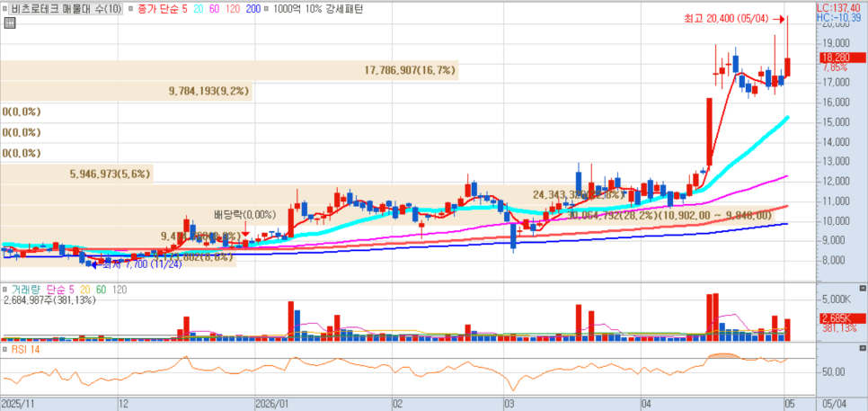Click the LC:137.40 value
This screenshot has width=868, height=411.
tap(840, 9)
